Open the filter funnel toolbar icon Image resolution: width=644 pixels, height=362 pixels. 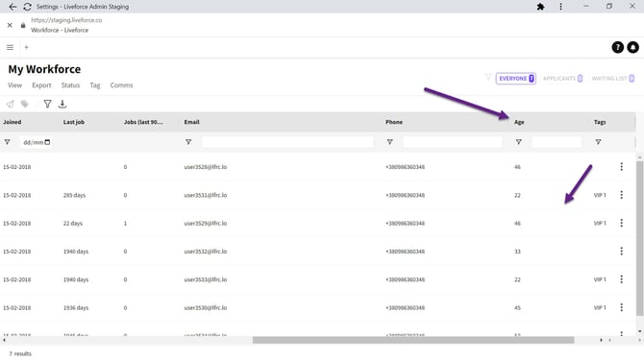(x=48, y=104)
